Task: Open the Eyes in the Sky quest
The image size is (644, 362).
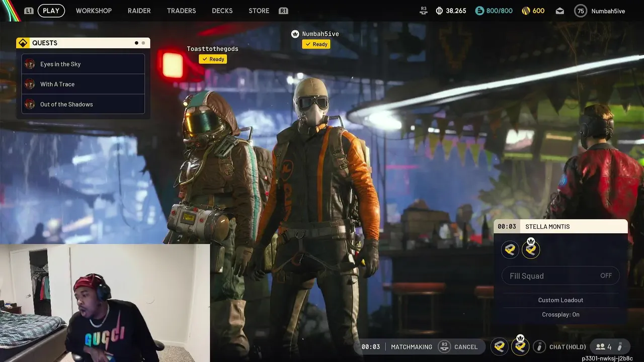Action: (83, 64)
